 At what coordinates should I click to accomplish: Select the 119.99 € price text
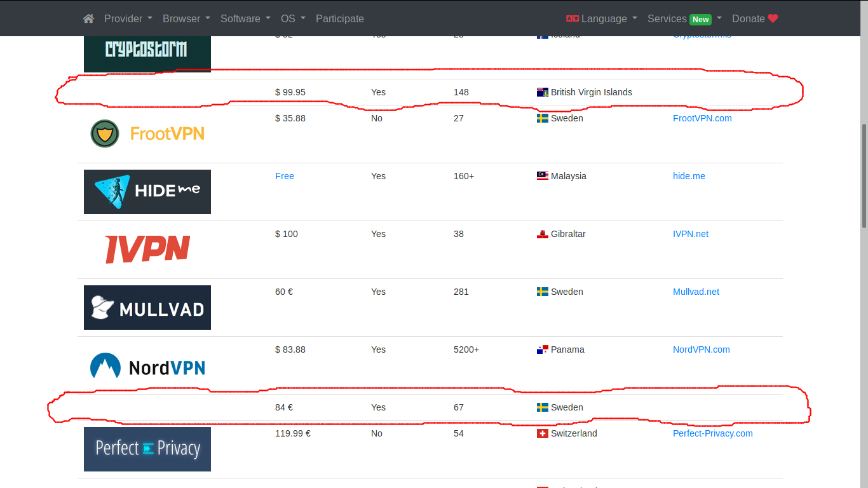[293, 433]
